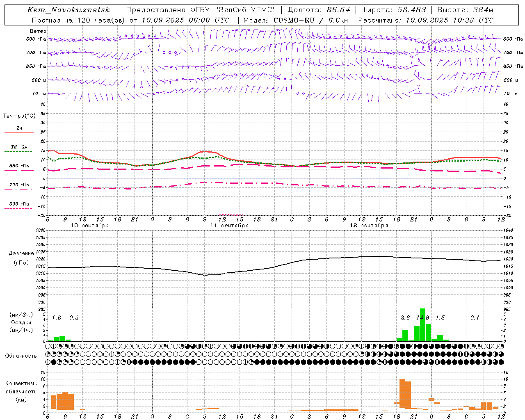Click the '700 гПа' temperature legend entry
This screenshot has width=525, height=420.
point(19,185)
